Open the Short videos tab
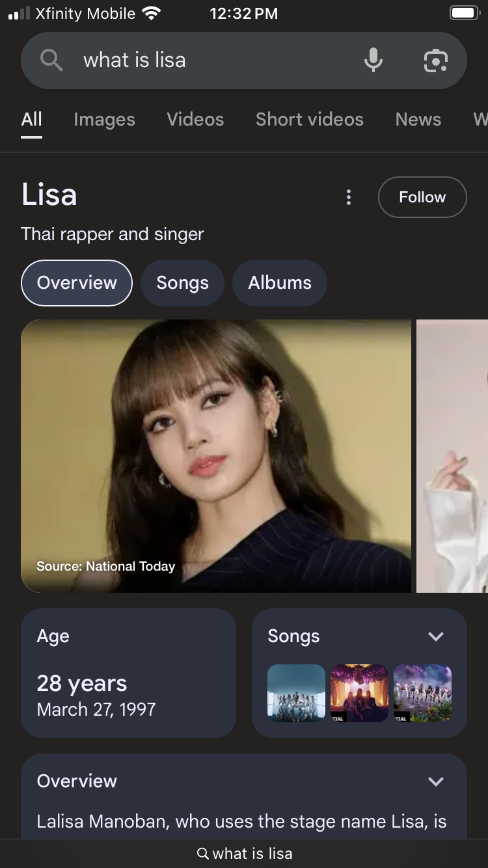 coord(310,120)
